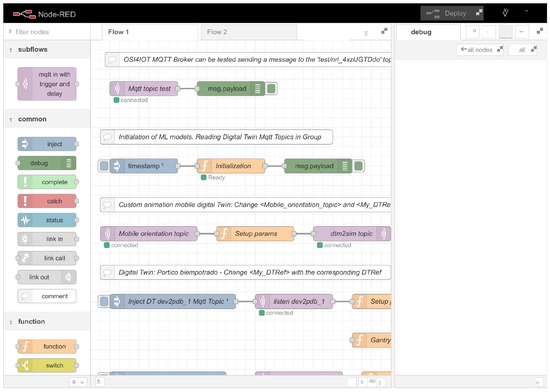Select the link call palette node
This screenshot has width=550, height=392.
click(x=47, y=258)
